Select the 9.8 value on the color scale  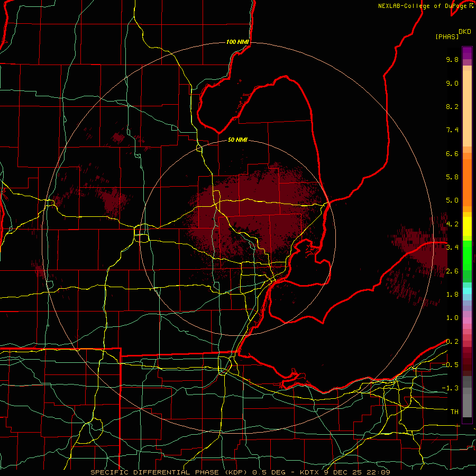[x=452, y=59]
